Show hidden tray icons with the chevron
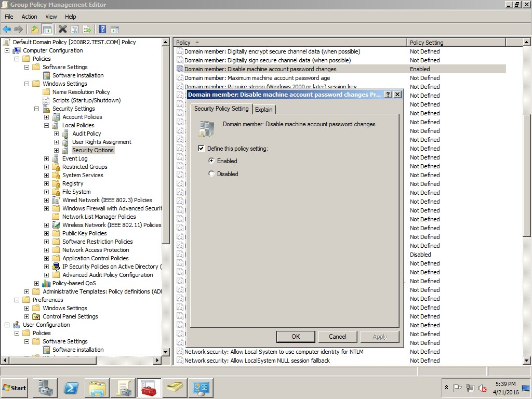The image size is (532, 399). (446, 388)
